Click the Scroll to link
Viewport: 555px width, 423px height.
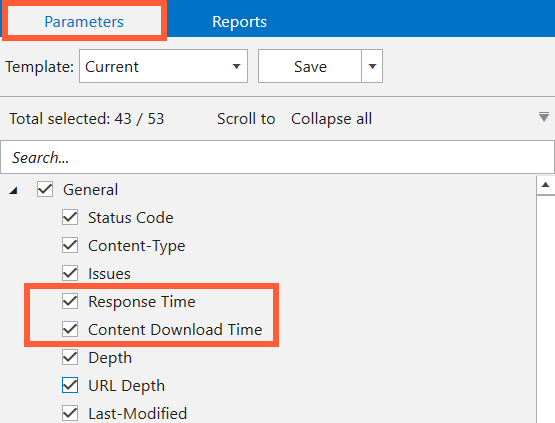(x=246, y=119)
